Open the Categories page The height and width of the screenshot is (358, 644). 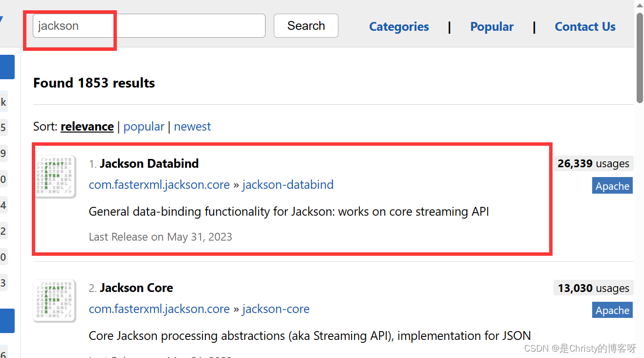(399, 27)
